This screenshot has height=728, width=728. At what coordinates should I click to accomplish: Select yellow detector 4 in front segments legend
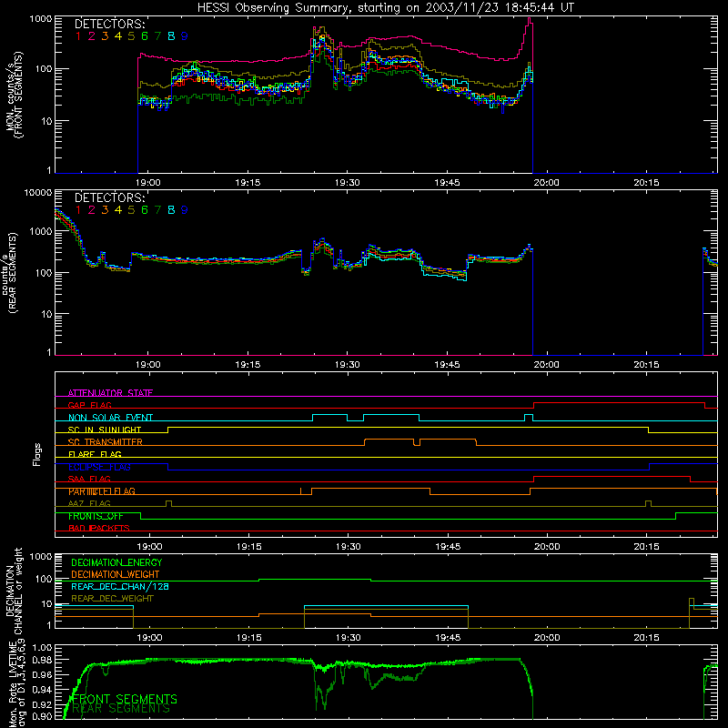(118, 35)
